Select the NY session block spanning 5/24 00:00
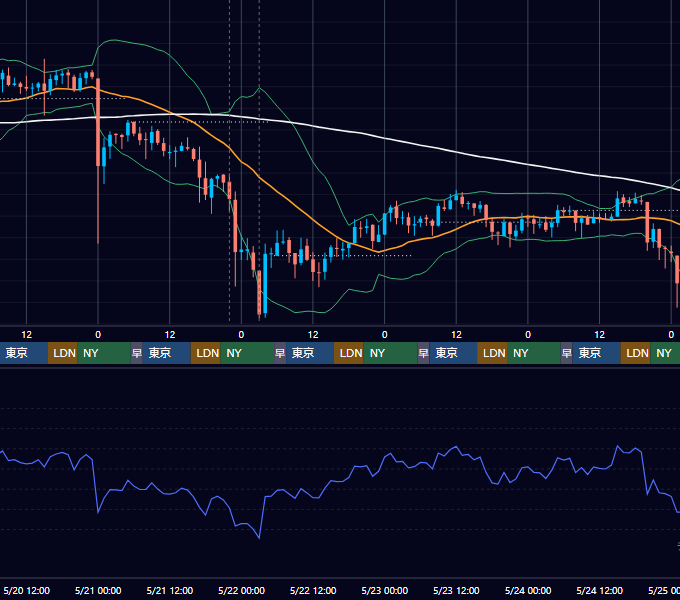 point(533,353)
